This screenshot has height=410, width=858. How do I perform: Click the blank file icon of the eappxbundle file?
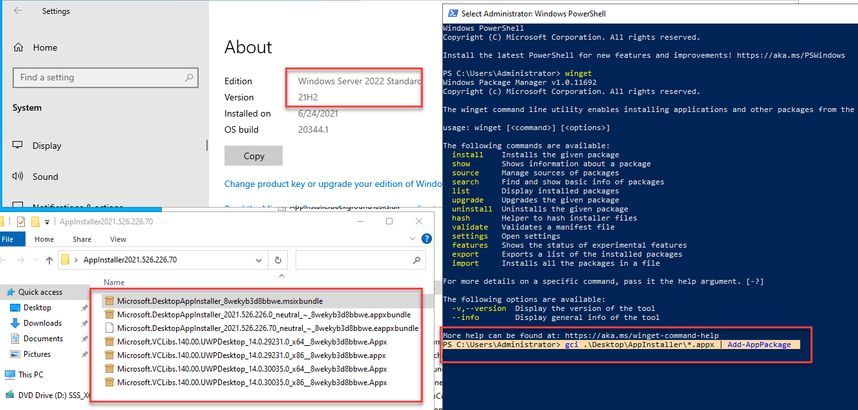click(109, 328)
